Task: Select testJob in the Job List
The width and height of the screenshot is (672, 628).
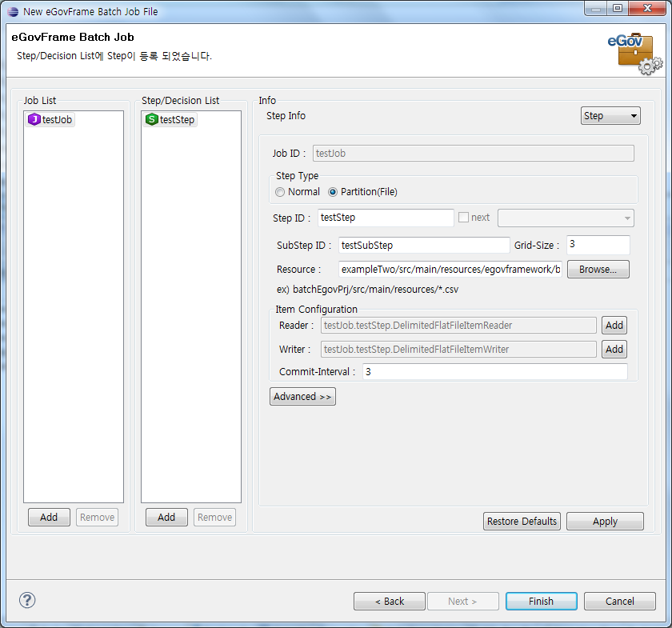Action: coord(50,119)
